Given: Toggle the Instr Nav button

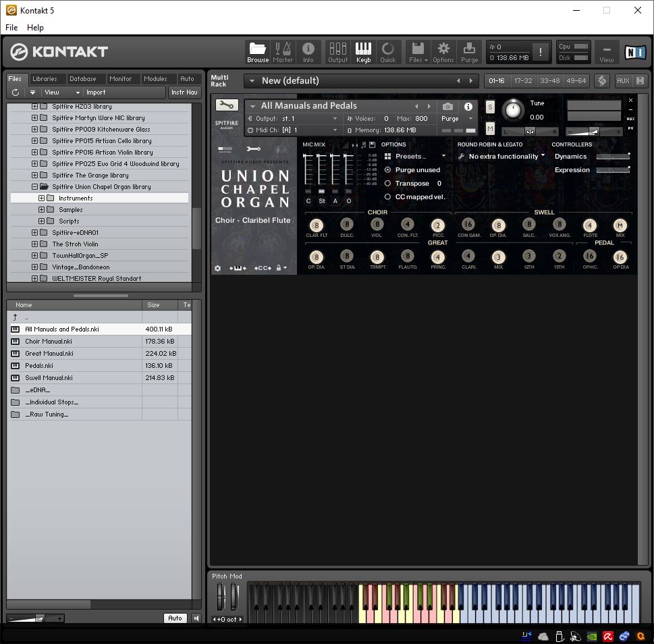Looking at the screenshot, I should point(184,92).
